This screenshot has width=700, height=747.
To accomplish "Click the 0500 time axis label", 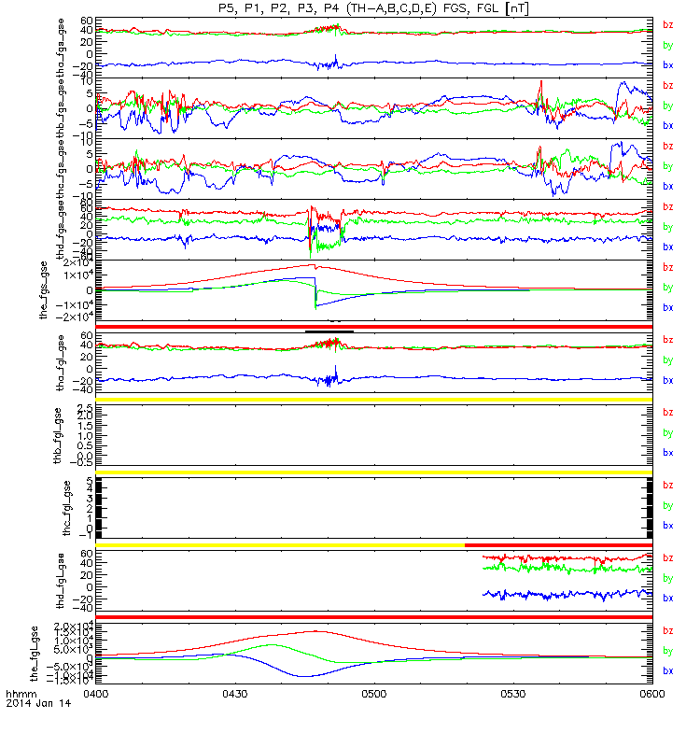I will pos(374,694).
